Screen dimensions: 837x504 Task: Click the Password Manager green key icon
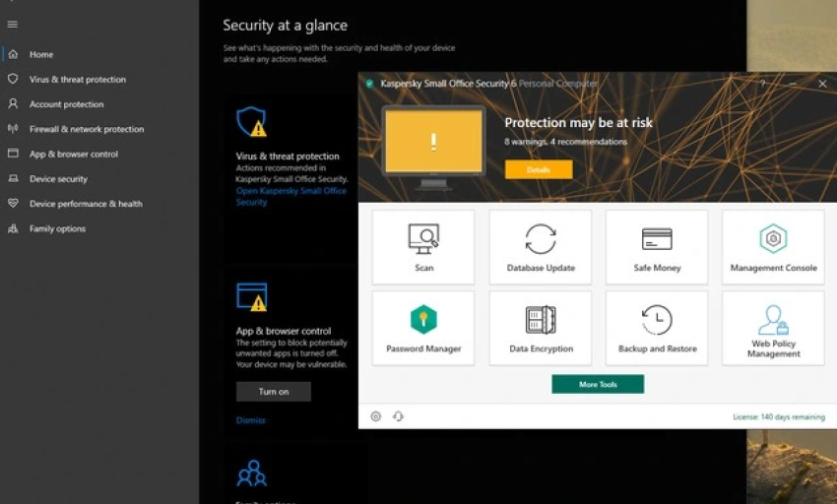(x=423, y=319)
